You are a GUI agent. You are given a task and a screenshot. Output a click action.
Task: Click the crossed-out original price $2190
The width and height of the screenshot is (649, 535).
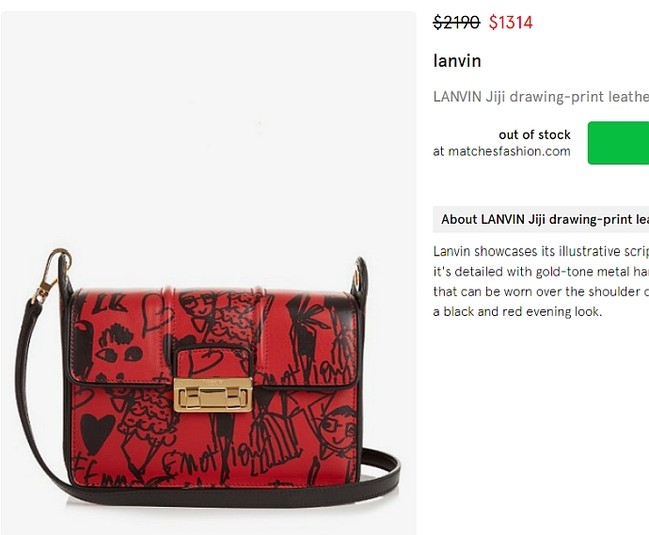457,22
